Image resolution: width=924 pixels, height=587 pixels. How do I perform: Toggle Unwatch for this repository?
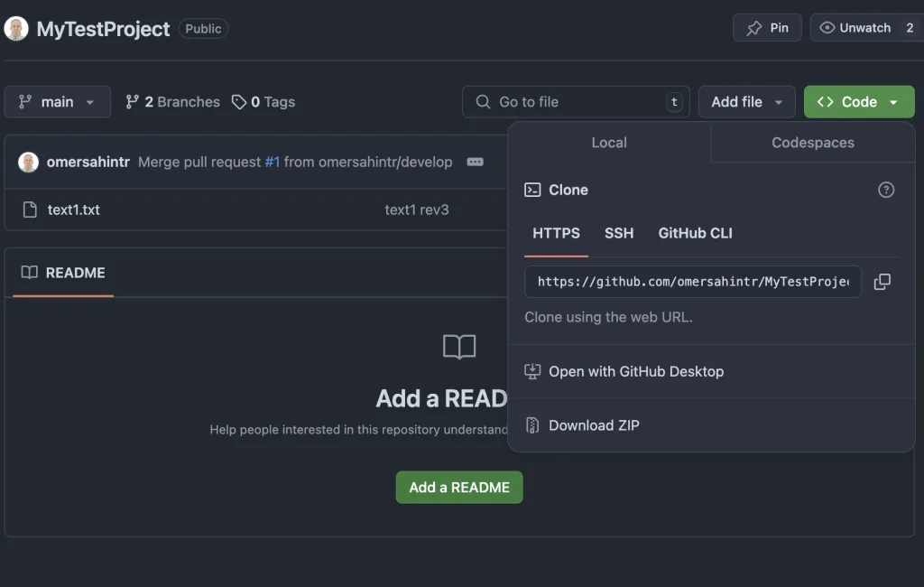[855, 28]
